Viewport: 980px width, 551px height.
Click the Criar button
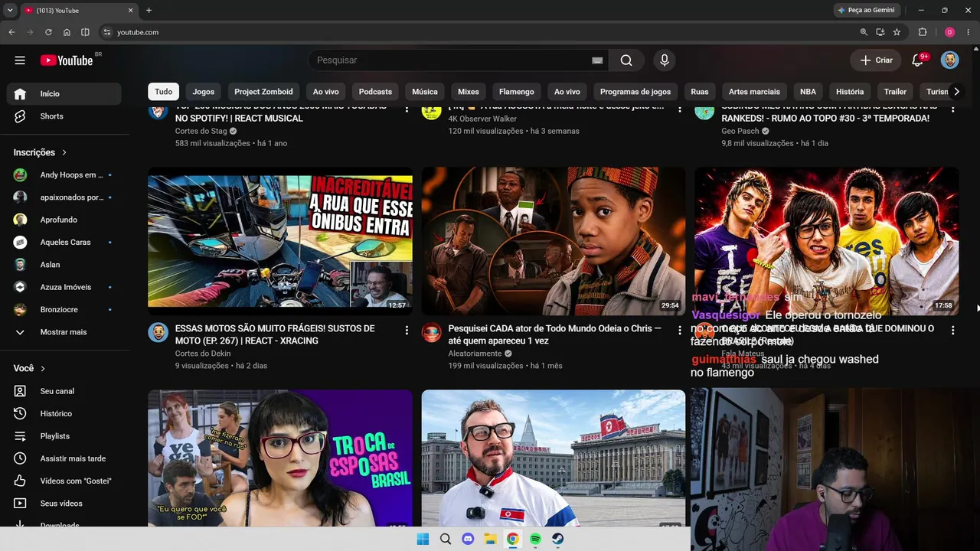876,60
